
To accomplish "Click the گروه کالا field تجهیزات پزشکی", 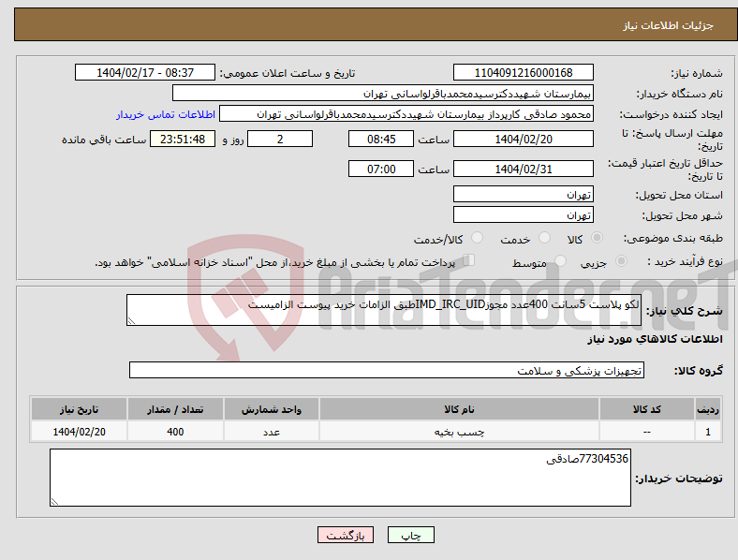I will click(x=387, y=370).
